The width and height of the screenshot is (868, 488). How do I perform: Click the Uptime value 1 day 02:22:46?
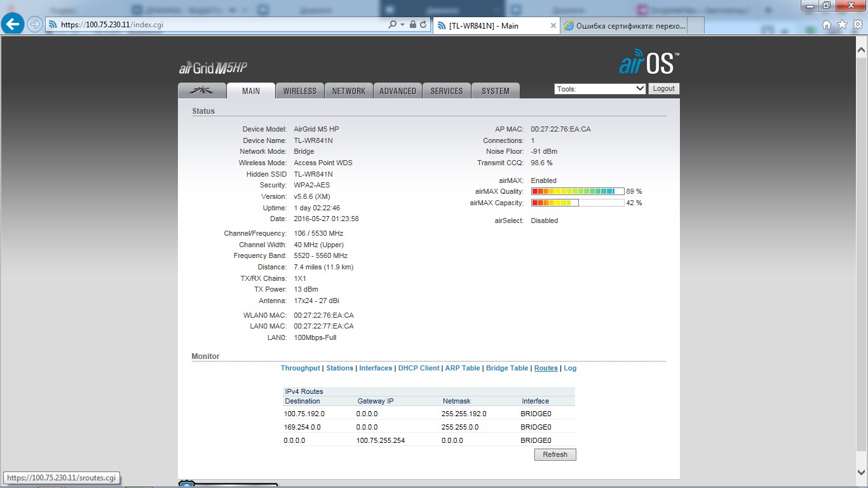click(317, 208)
